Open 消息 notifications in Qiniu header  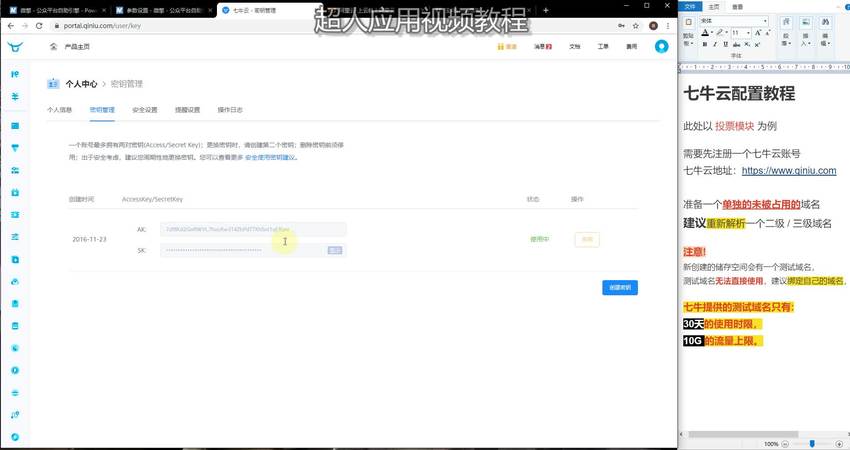[543, 47]
